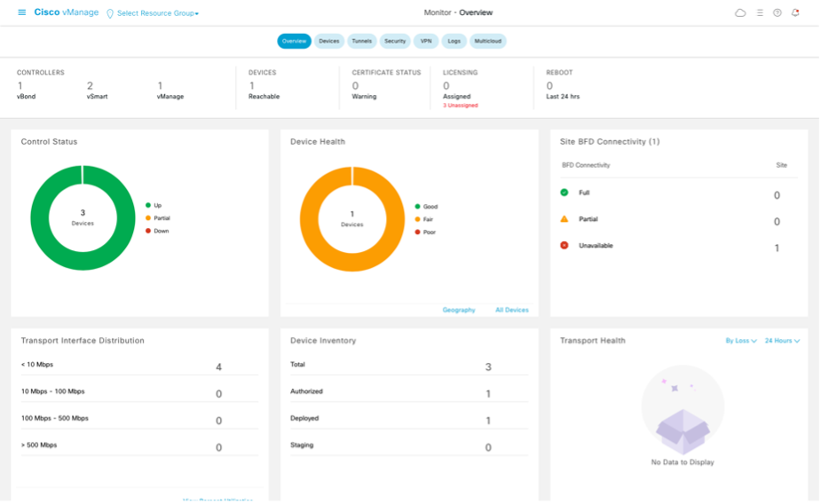Click the Geography link
Viewport: 821px width, 504px height.
(x=459, y=310)
